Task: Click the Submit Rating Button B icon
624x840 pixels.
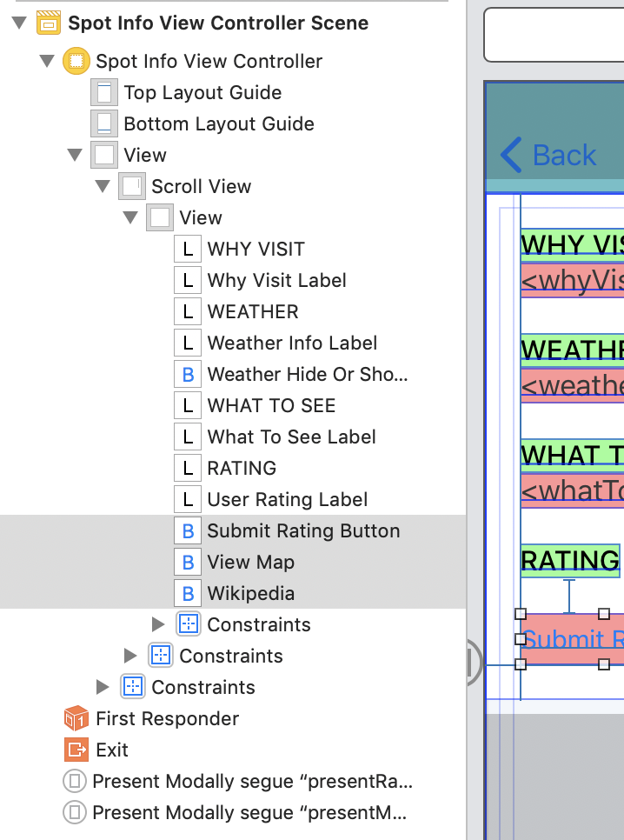Action: click(x=188, y=531)
